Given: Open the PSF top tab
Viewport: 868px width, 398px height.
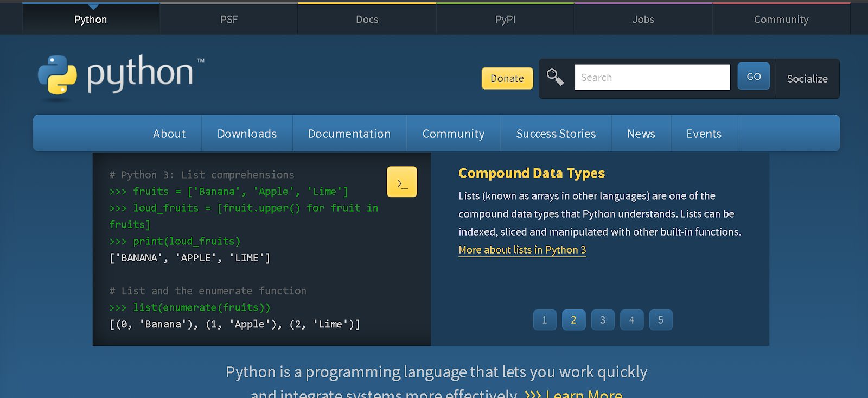Looking at the screenshot, I should [x=229, y=20].
